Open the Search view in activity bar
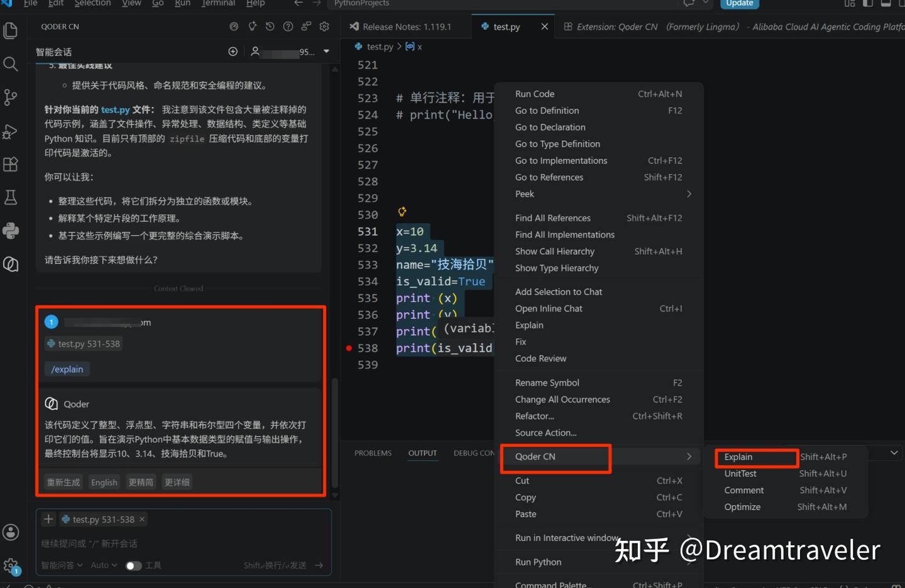905x588 pixels. [x=11, y=63]
